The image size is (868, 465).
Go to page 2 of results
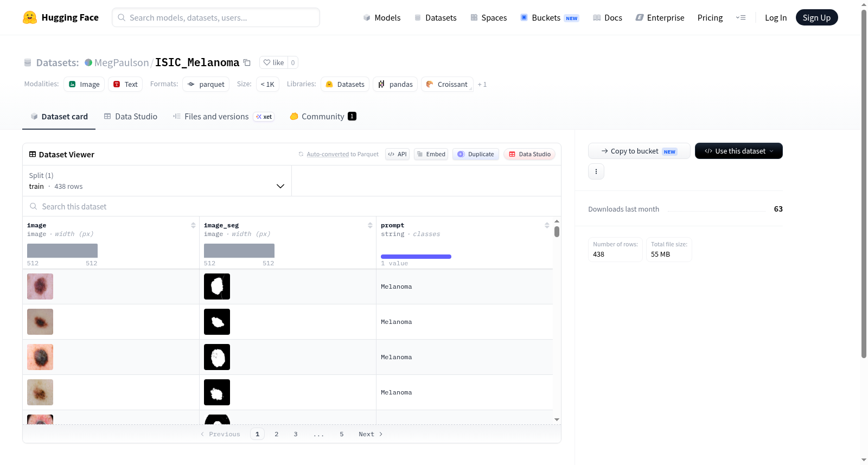click(277, 434)
